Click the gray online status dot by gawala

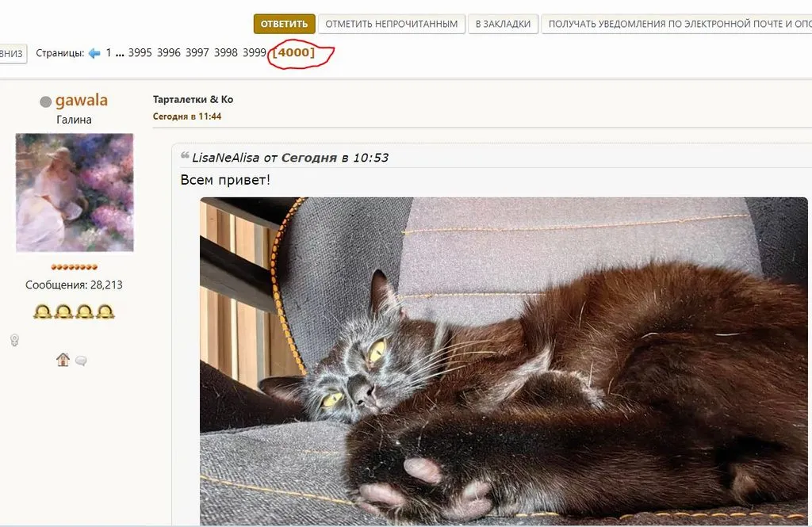[45, 101]
